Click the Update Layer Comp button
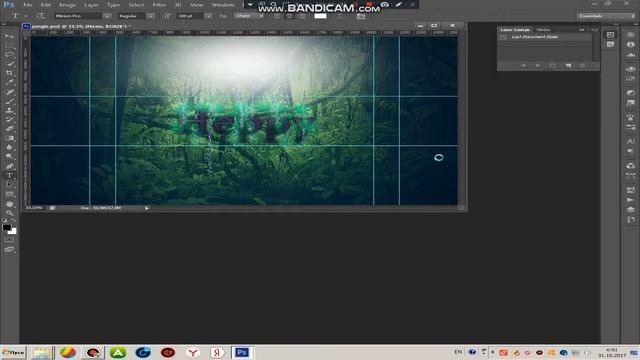Screen dimensions: 640x360 (552, 65)
